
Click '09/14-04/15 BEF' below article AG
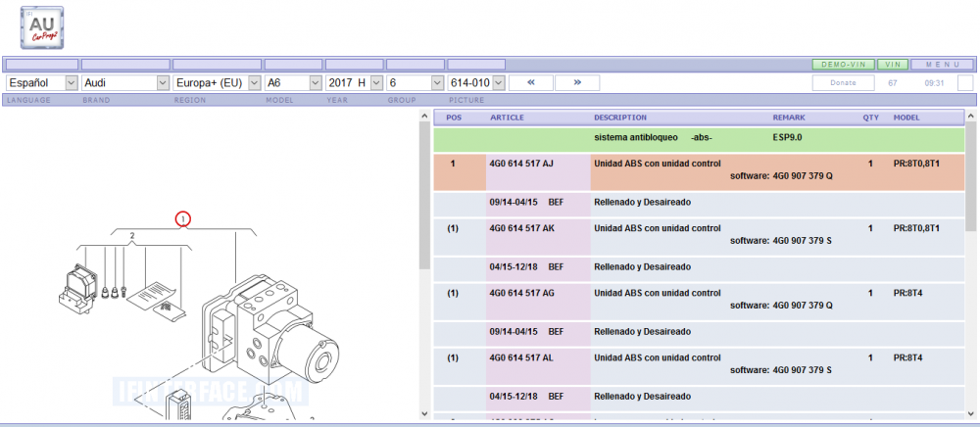(526, 331)
